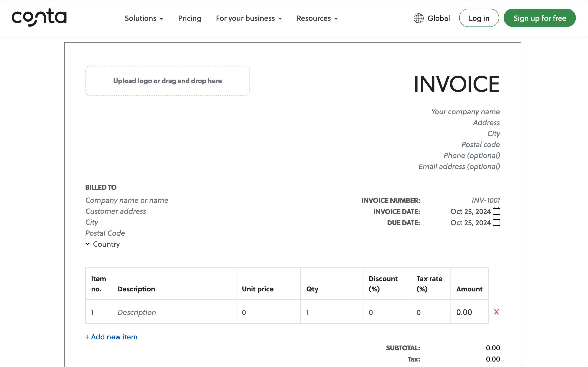
Task: Expand the Resources dropdown
Action: [317, 18]
